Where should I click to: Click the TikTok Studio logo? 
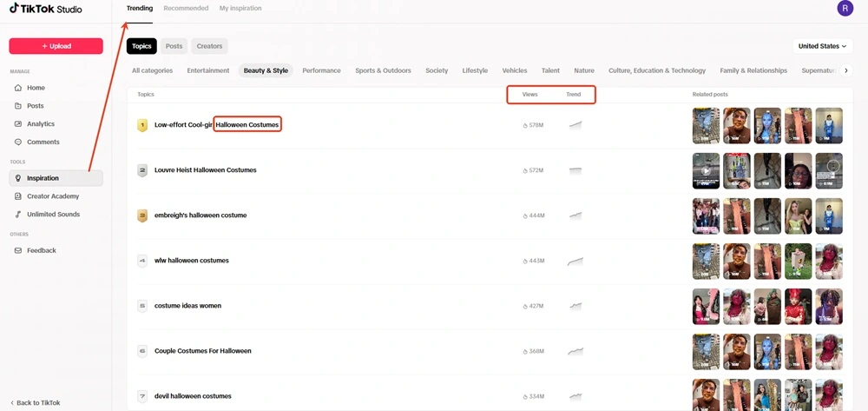pyautogui.click(x=45, y=9)
